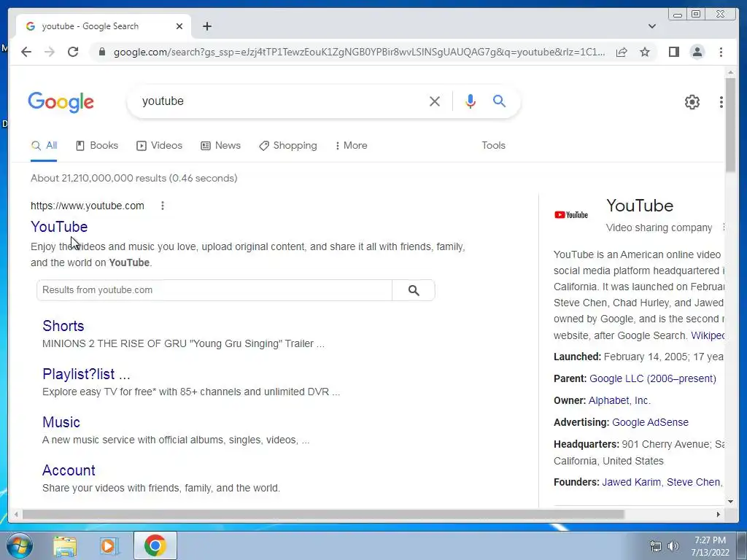This screenshot has height=560, width=747.
Task: Open the Windows Start menu
Action: point(19,545)
